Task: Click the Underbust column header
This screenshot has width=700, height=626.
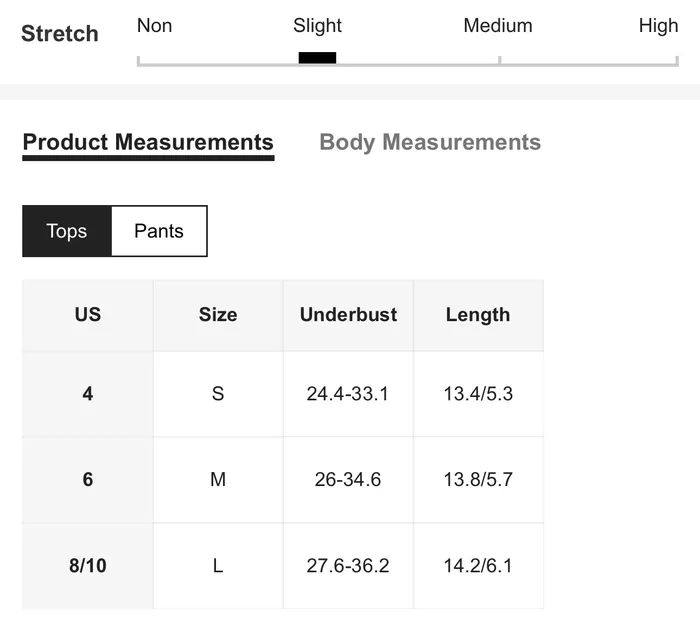Action: pos(348,315)
